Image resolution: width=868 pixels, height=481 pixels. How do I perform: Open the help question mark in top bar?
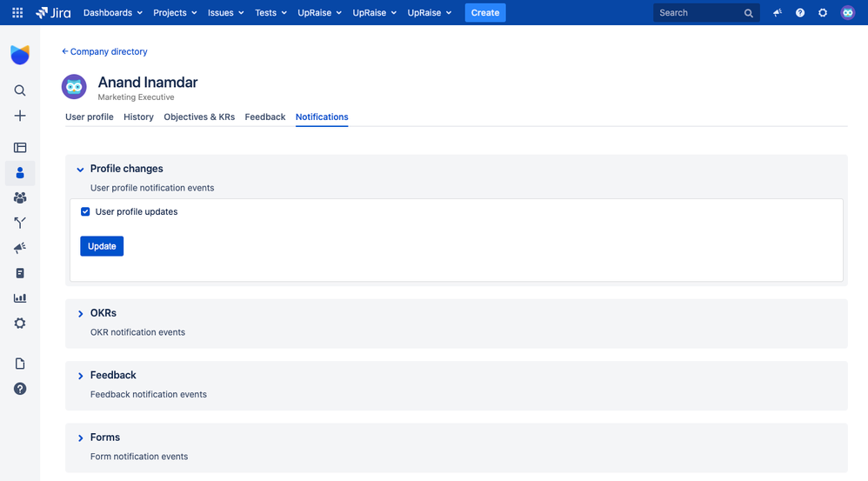800,12
